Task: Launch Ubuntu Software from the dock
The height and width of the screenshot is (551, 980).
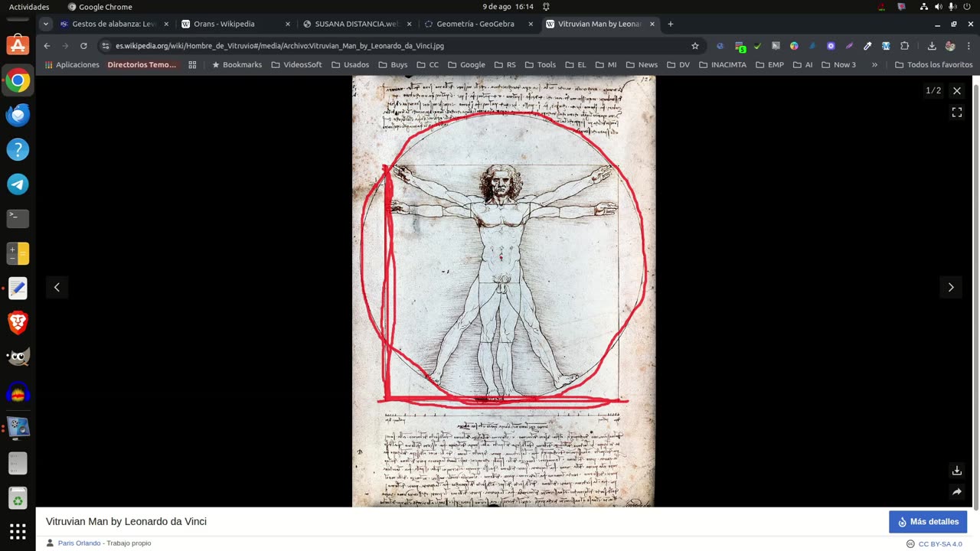Action: (18, 45)
